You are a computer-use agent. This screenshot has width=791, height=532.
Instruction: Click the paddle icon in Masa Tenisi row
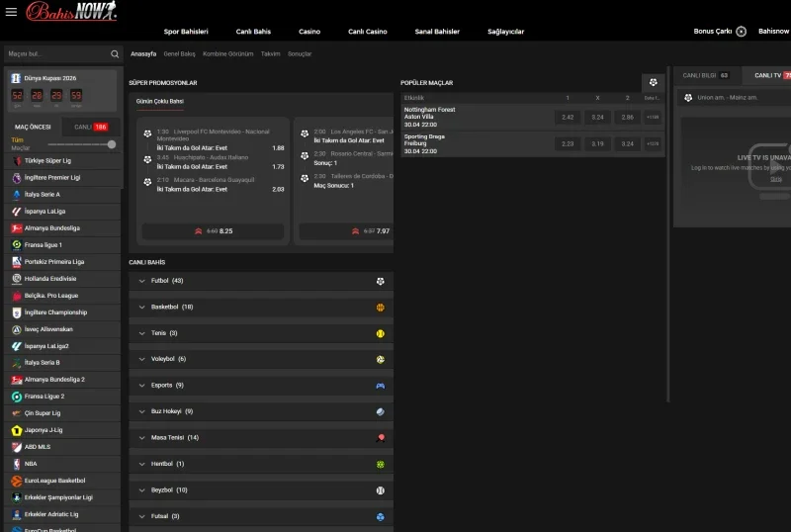pos(381,438)
